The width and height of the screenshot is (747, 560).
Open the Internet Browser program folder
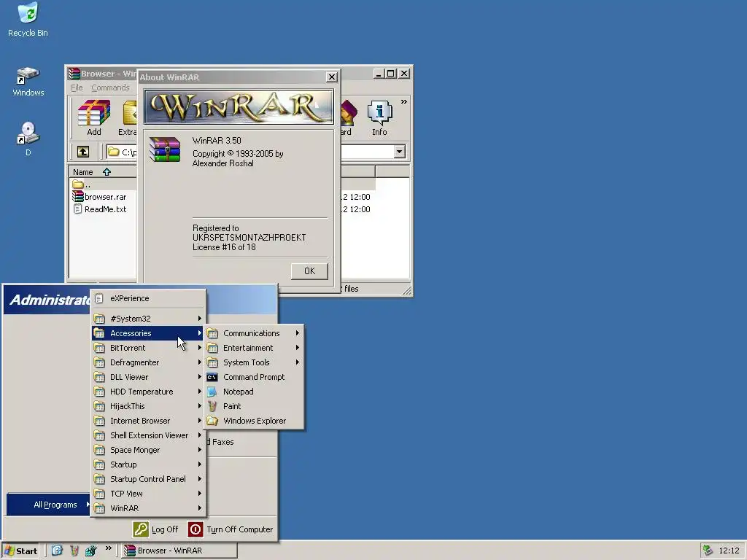(x=148, y=421)
